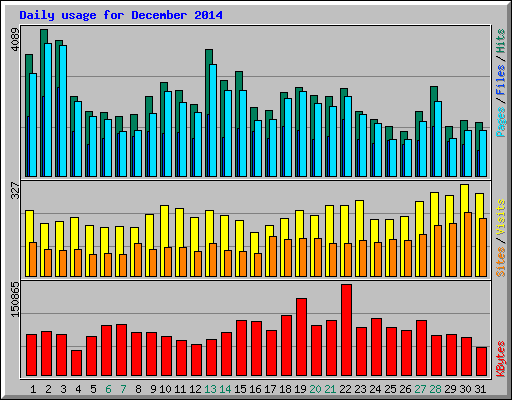Click day label '3' on the x-axis

pos(63,389)
